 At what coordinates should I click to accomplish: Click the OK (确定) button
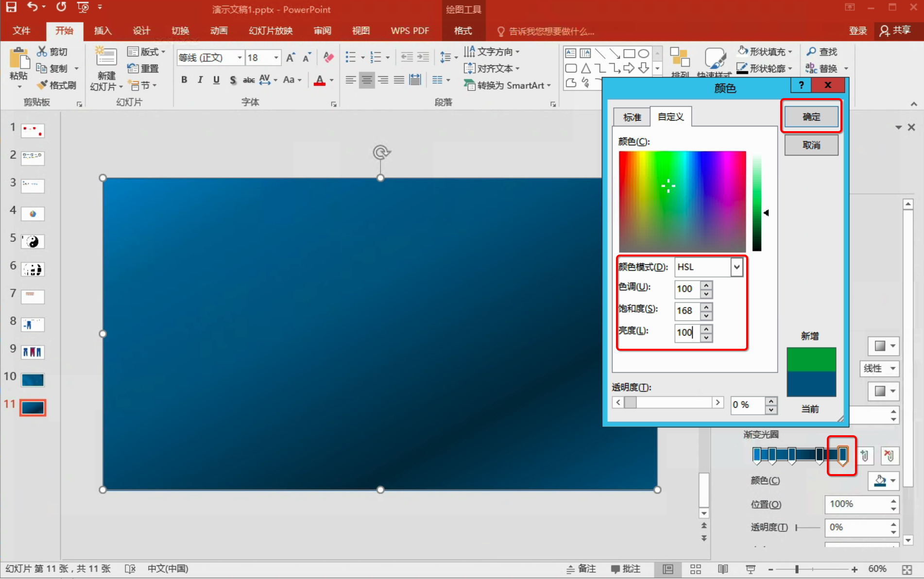[x=811, y=117]
